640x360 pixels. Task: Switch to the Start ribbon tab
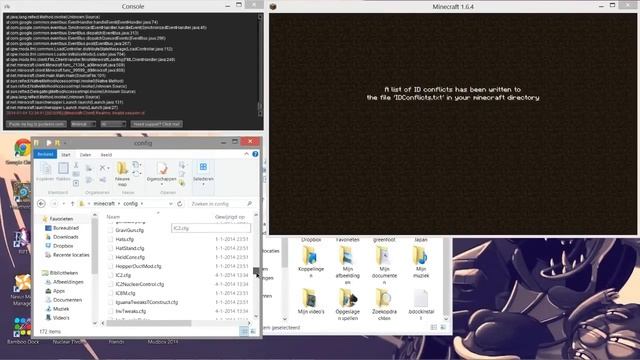(66, 155)
